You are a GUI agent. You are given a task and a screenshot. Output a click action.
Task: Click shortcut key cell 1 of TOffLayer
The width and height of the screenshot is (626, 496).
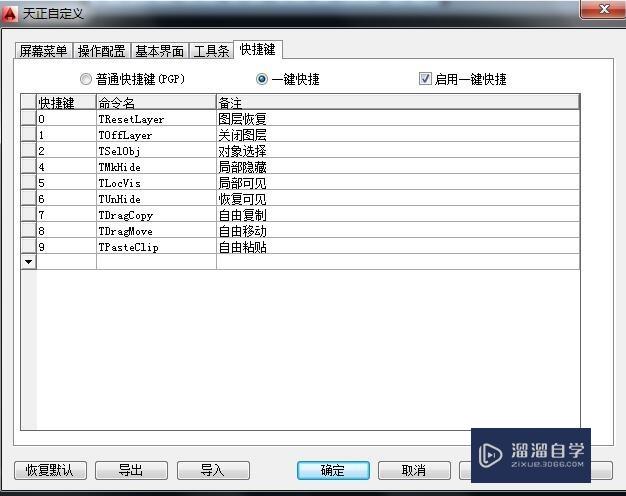coord(66,134)
